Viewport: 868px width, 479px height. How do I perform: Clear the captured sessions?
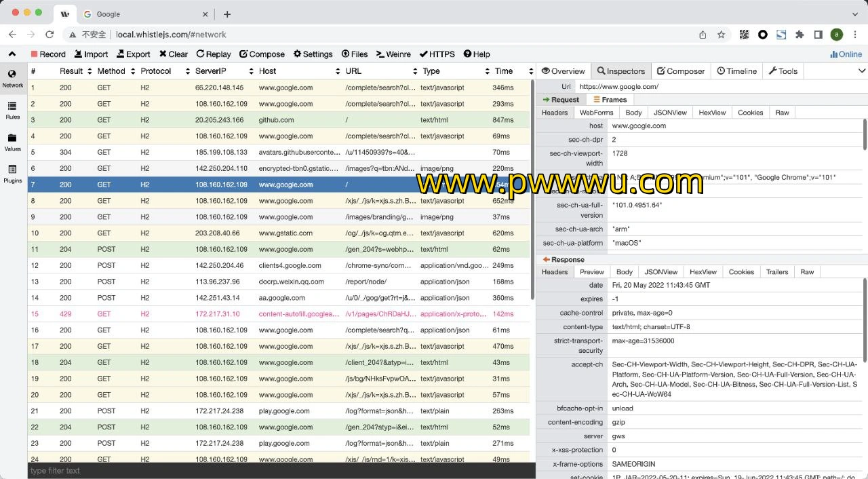(174, 54)
